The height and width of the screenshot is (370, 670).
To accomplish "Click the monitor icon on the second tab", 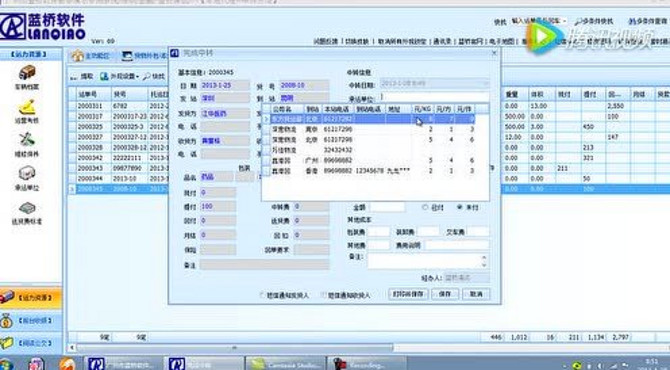I will (x=127, y=56).
